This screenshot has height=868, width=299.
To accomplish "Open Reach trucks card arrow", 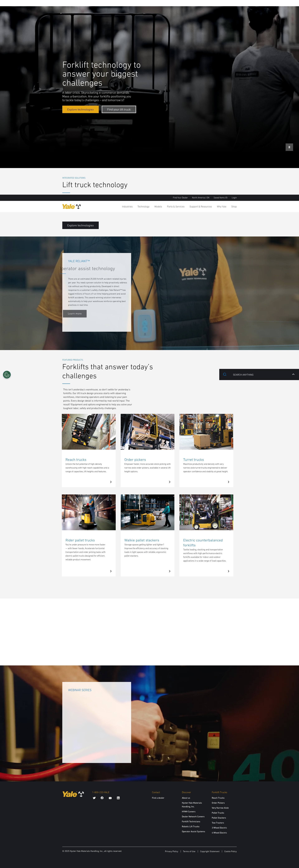I will [111, 482].
